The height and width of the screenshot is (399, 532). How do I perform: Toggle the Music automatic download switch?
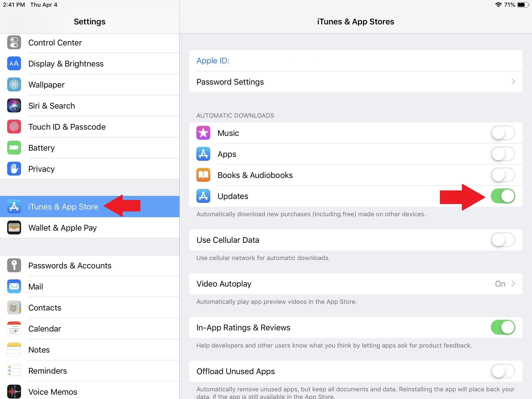tap(503, 133)
